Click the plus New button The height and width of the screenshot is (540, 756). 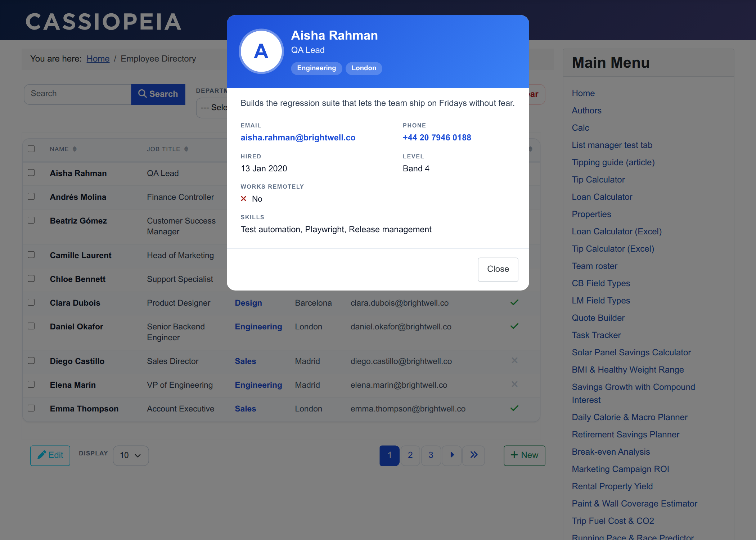coord(525,455)
